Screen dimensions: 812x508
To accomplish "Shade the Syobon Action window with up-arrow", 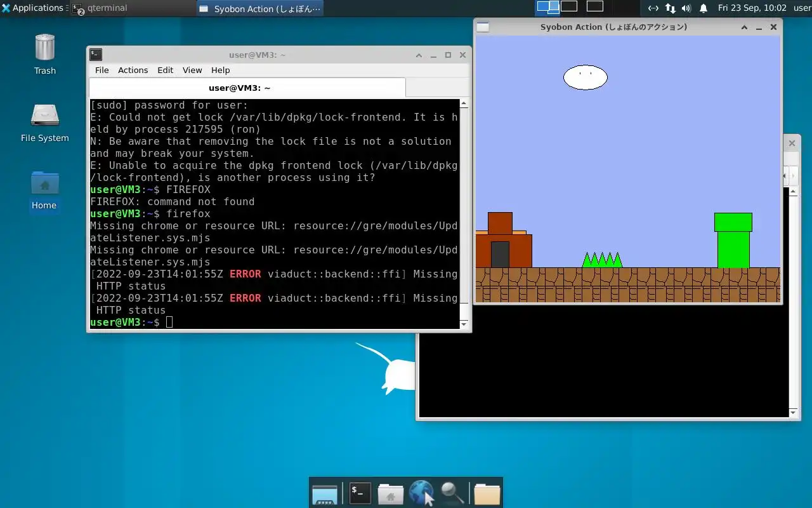I will click(744, 27).
